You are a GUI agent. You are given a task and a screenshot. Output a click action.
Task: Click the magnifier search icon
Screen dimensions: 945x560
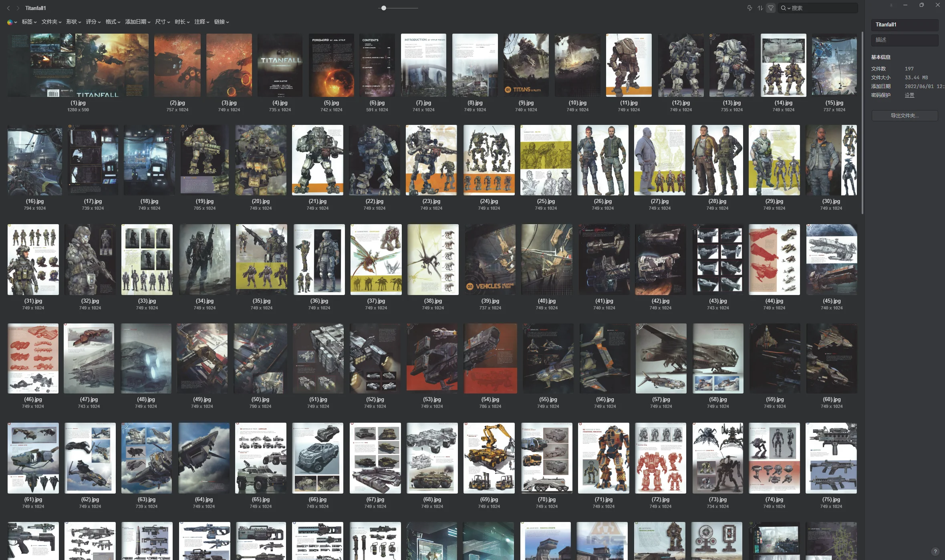click(783, 8)
